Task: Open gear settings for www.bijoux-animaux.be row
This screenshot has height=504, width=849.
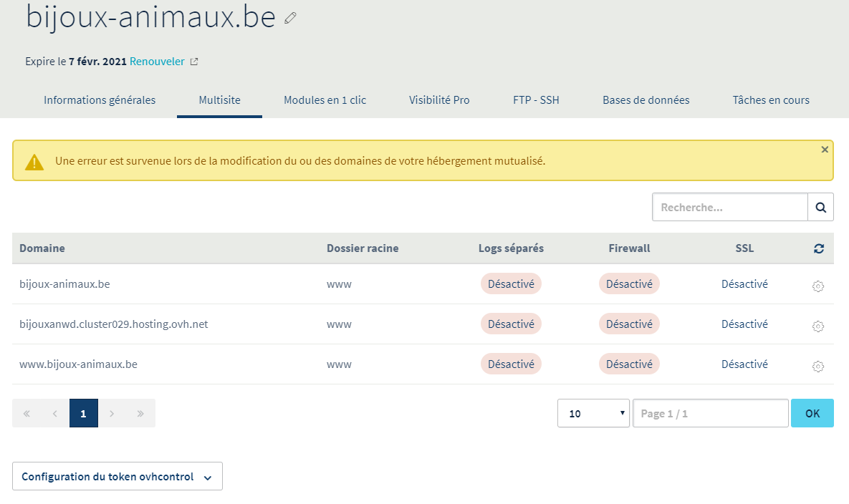Action: pyautogui.click(x=817, y=366)
